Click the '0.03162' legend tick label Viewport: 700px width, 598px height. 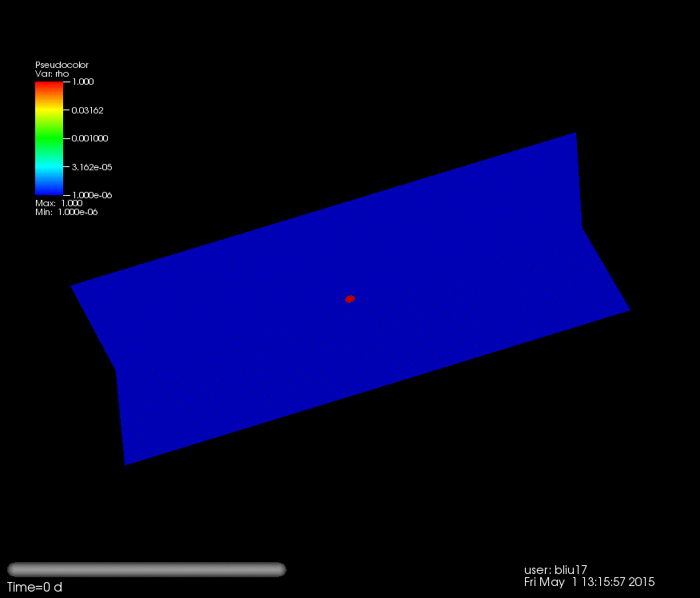pos(88,110)
